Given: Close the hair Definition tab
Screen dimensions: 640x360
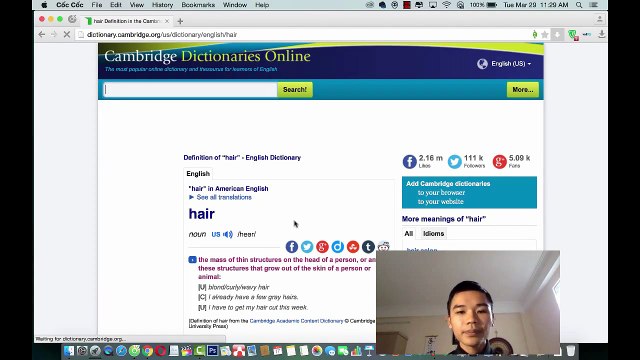Looking at the screenshot, I should pos(167,21).
